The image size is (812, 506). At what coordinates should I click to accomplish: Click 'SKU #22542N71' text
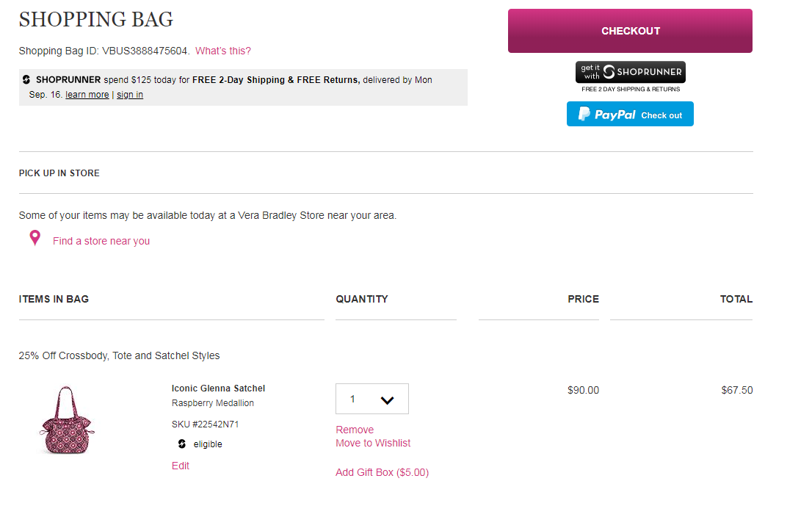click(205, 424)
